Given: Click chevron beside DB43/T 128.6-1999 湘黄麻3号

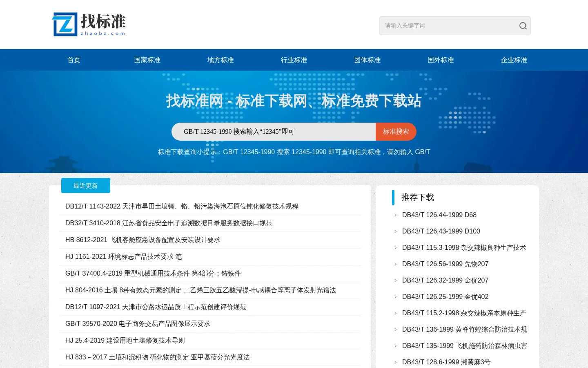Looking at the screenshot, I should point(395,362).
